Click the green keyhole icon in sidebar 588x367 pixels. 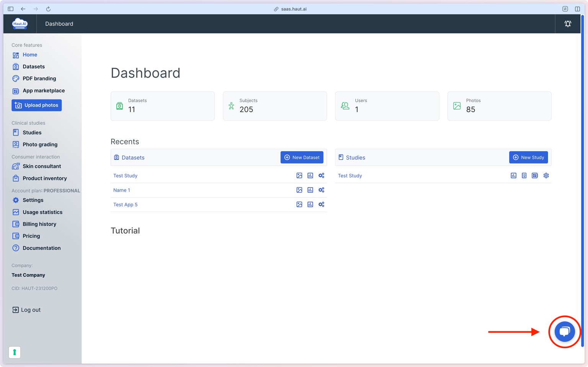pyautogui.click(x=15, y=352)
